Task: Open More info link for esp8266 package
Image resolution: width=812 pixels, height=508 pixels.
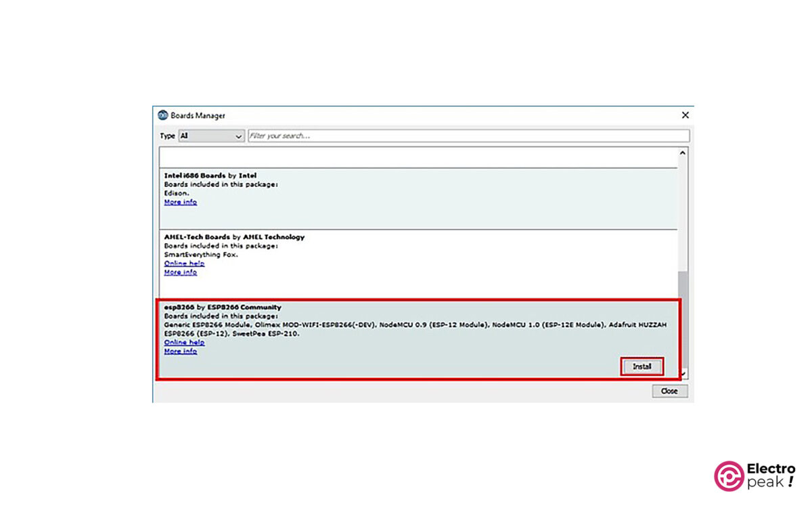Action: pos(181,352)
